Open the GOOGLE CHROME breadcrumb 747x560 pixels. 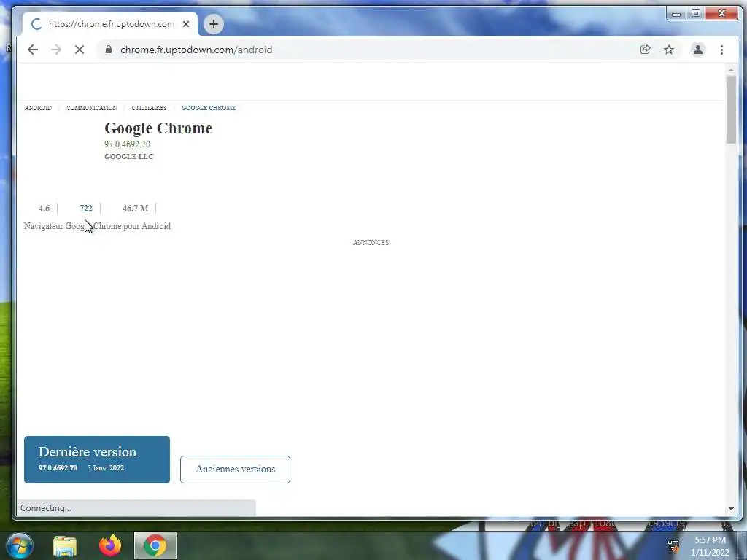209,108
